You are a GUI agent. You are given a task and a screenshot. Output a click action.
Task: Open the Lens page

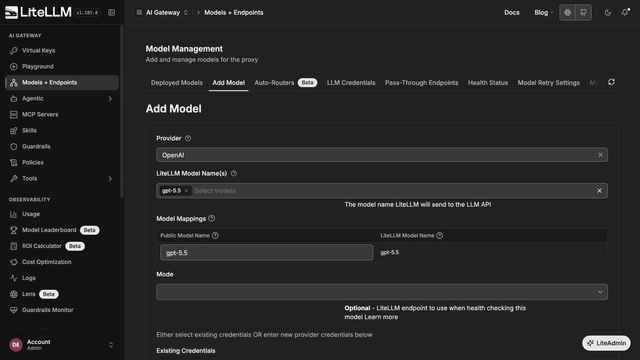pos(62,294)
